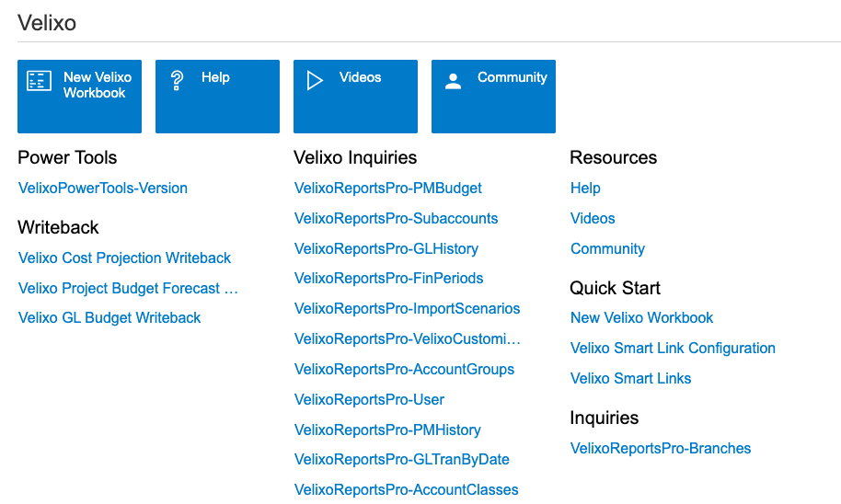Open VelixoReportsPro-PMHistory inquiry
The height and width of the screenshot is (504, 841).
[x=387, y=430]
